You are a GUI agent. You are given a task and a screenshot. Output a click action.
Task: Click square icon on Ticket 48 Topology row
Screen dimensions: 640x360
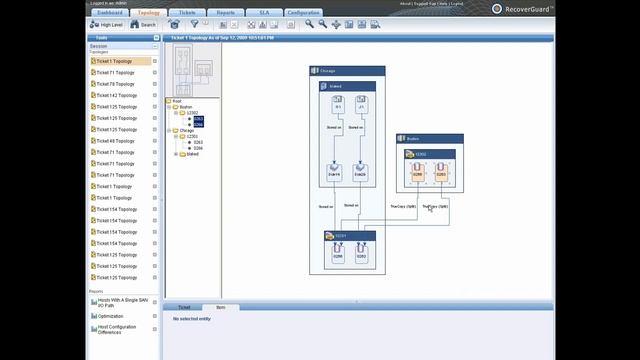point(155,141)
